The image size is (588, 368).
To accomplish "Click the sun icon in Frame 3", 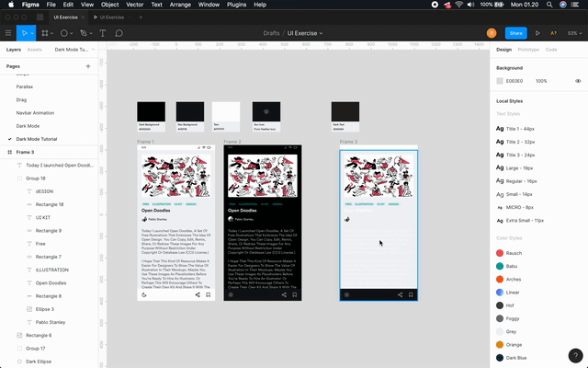I will pos(346,294).
